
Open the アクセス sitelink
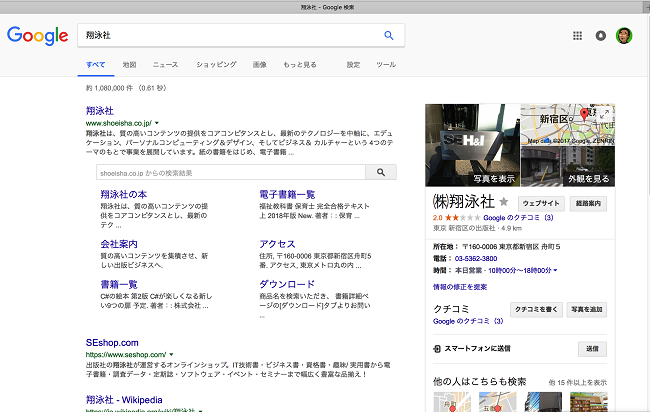[277, 244]
